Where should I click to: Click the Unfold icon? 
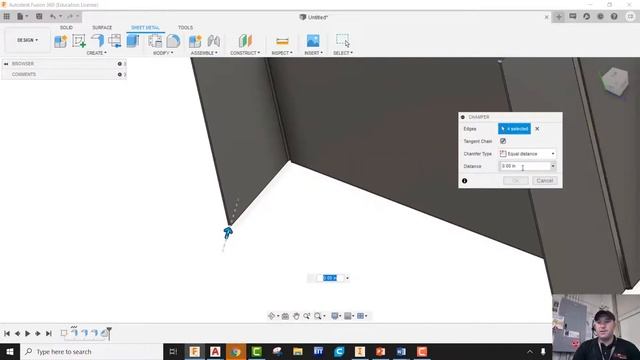115,41
